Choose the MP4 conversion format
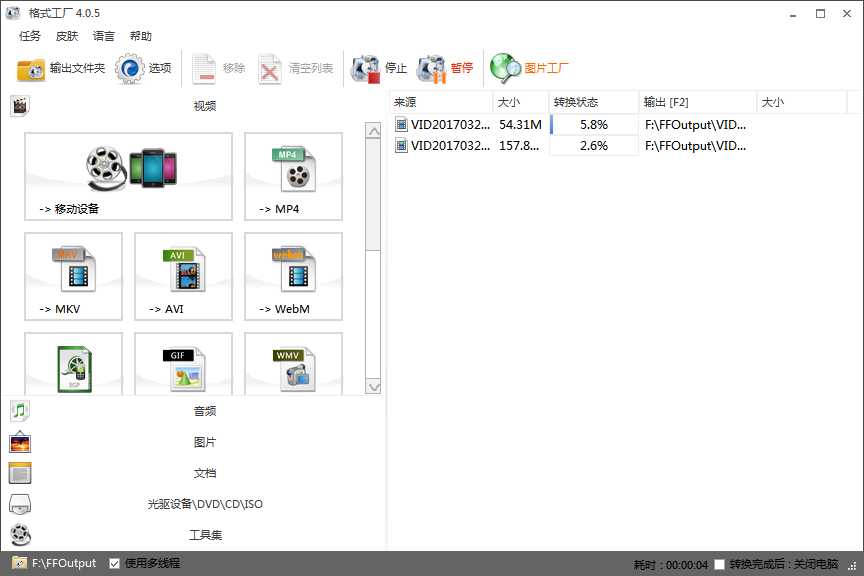The image size is (864, 576). [x=293, y=176]
